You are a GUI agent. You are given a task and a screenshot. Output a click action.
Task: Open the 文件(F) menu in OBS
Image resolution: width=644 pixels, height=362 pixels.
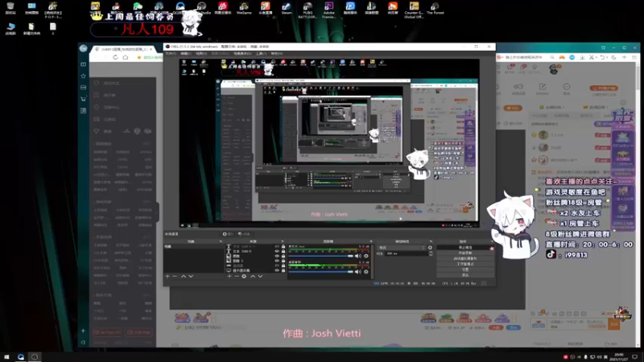(x=171, y=53)
